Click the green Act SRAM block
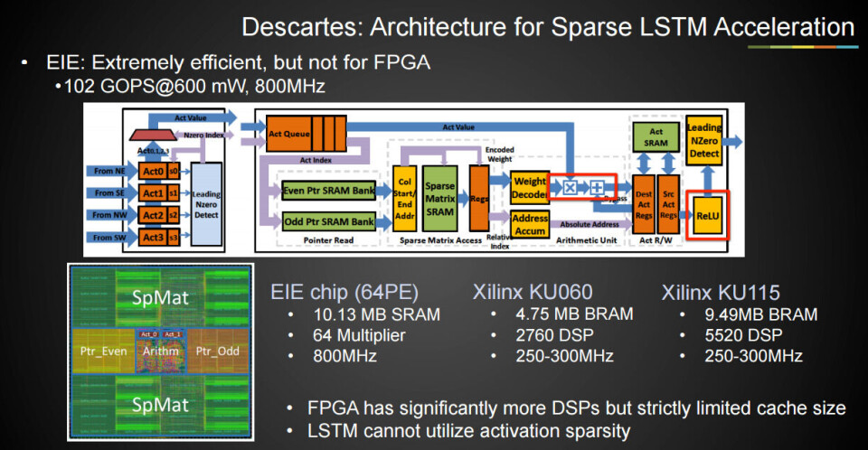 (656, 136)
